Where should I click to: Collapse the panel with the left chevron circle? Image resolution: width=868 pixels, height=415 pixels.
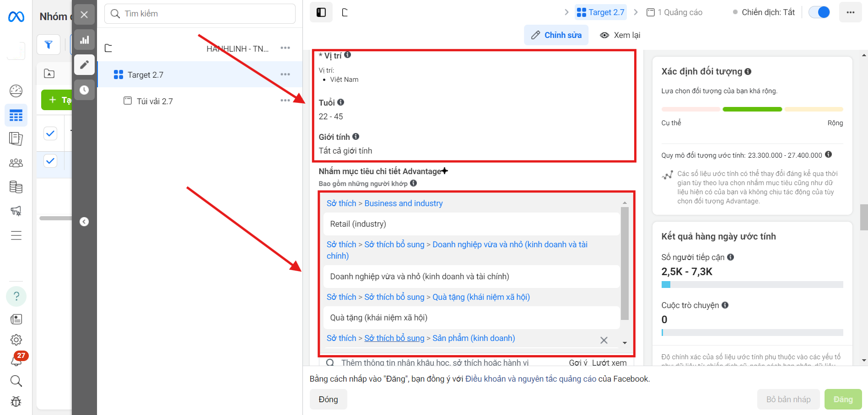(x=84, y=222)
